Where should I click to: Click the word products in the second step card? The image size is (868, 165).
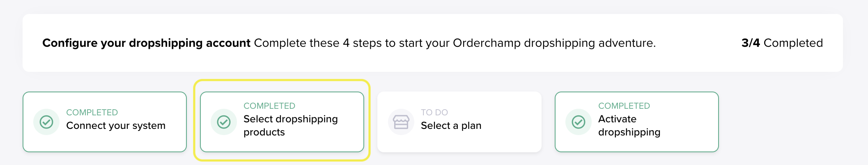[264, 132]
